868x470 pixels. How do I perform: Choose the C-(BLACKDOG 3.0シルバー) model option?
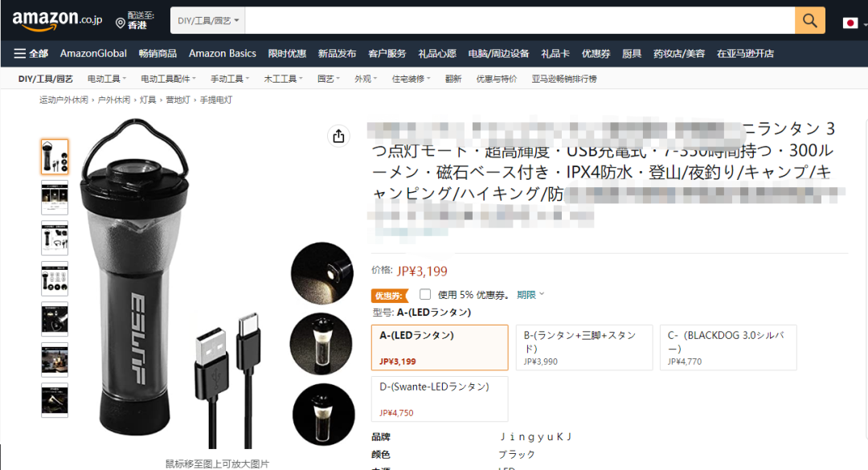tap(728, 347)
